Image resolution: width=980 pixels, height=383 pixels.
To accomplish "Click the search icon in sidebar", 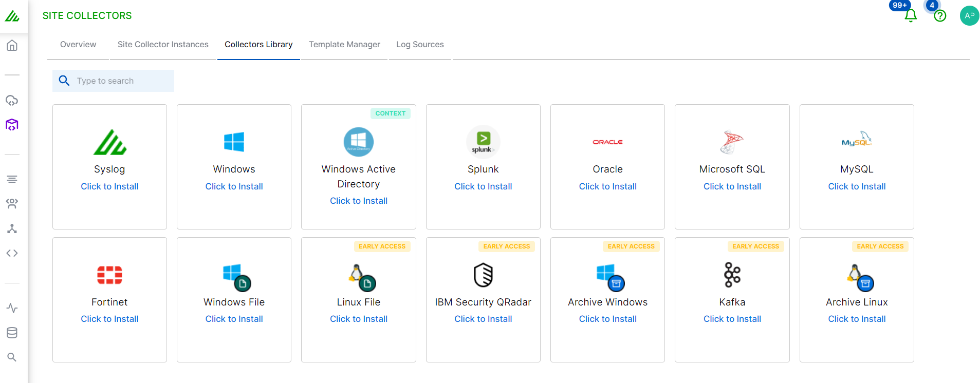I will click(x=12, y=357).
